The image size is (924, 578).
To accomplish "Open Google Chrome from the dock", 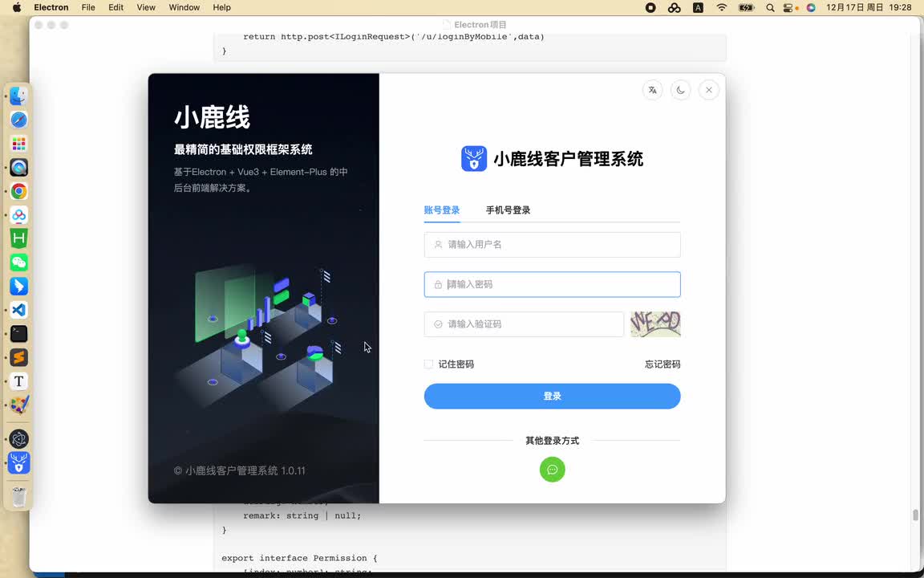I will pos(19,191).
